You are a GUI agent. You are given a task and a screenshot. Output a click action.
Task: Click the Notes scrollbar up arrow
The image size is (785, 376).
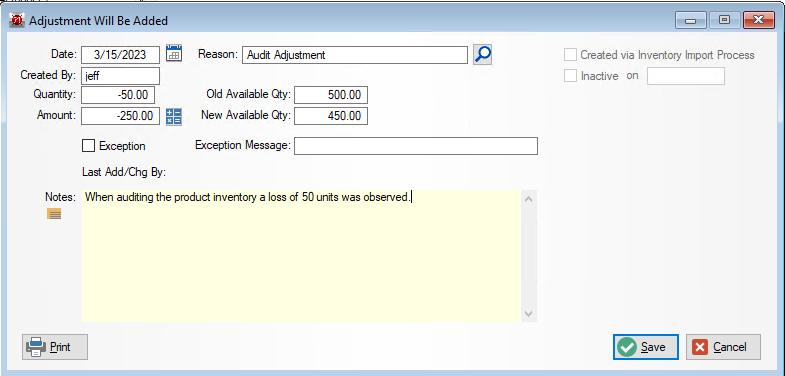pos(529,199)
